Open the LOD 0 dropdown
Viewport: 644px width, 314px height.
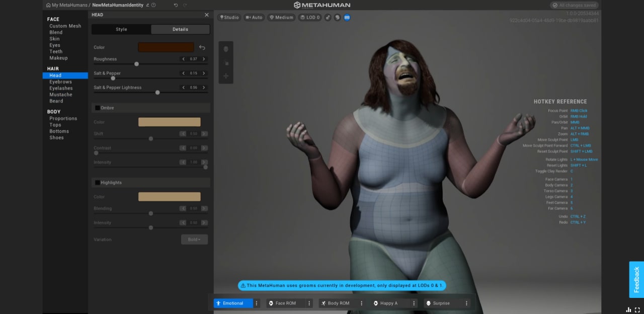tap(309, 17)
